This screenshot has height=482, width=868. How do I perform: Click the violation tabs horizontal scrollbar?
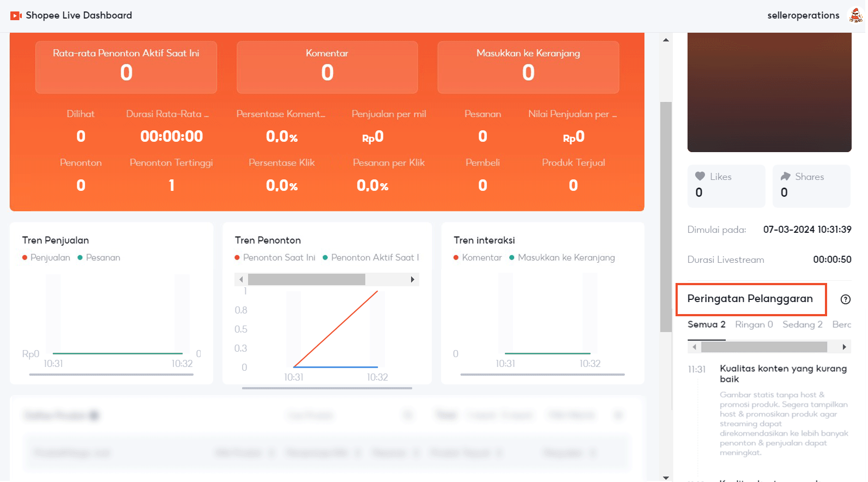[764, 347]
